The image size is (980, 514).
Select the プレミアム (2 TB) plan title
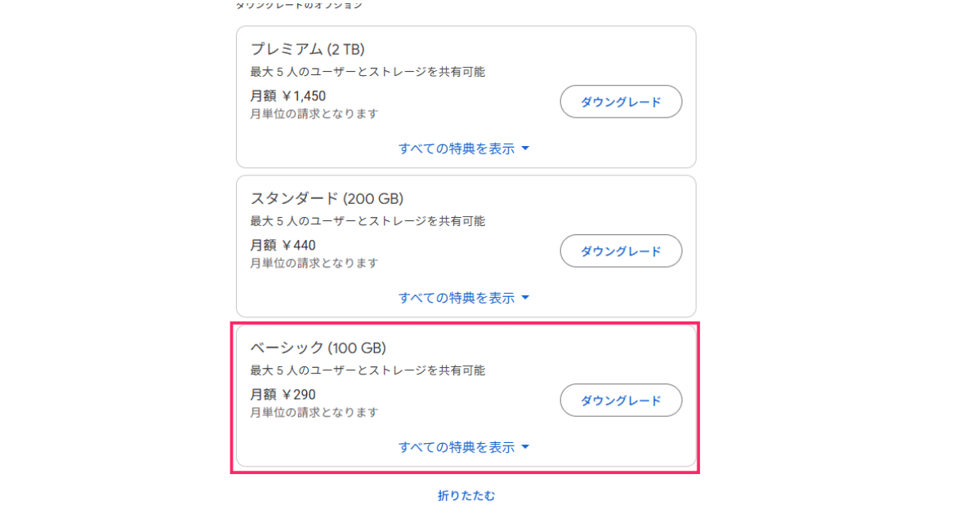(x=307, y=49)
